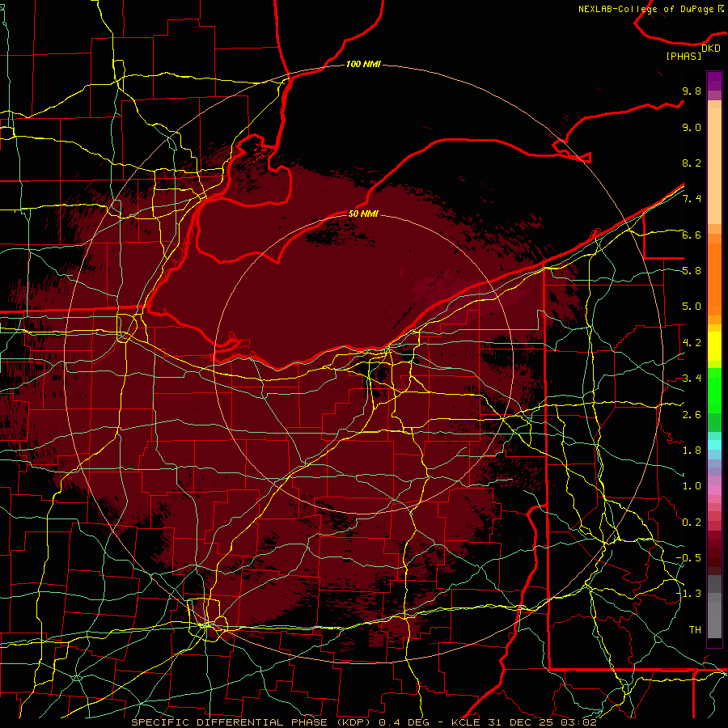Select the 7.4 legend value
Image resolution: width=728 pixels, height=728 pixels.
click(x=692, y=199)
